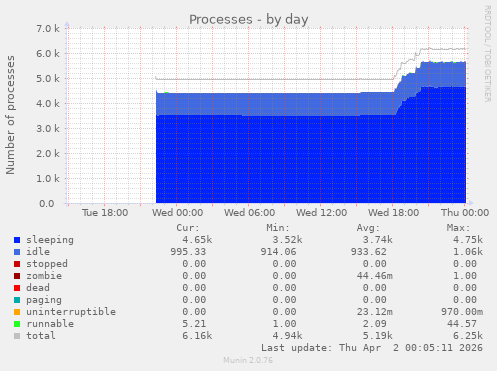The width and height of the screenshot is (497, 371).
Task: Click runnable maximum value 44.57
Action: (x=462, y=324)
